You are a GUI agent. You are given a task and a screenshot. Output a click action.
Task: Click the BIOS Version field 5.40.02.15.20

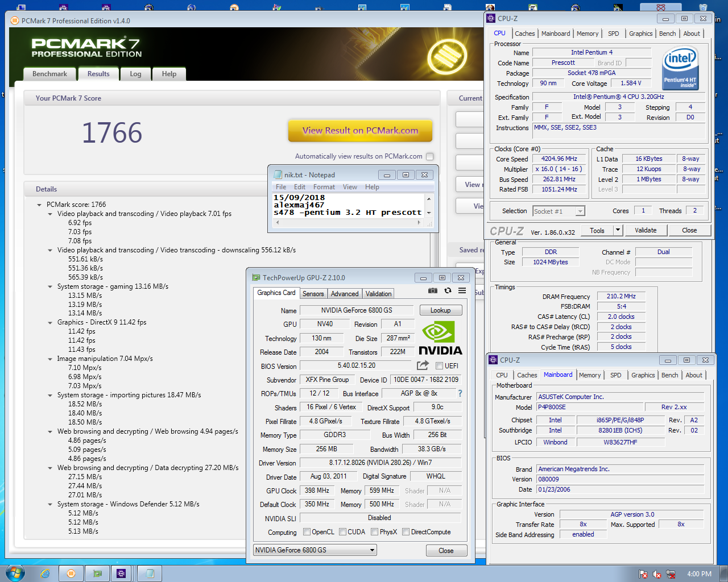[x=357, y=365]
